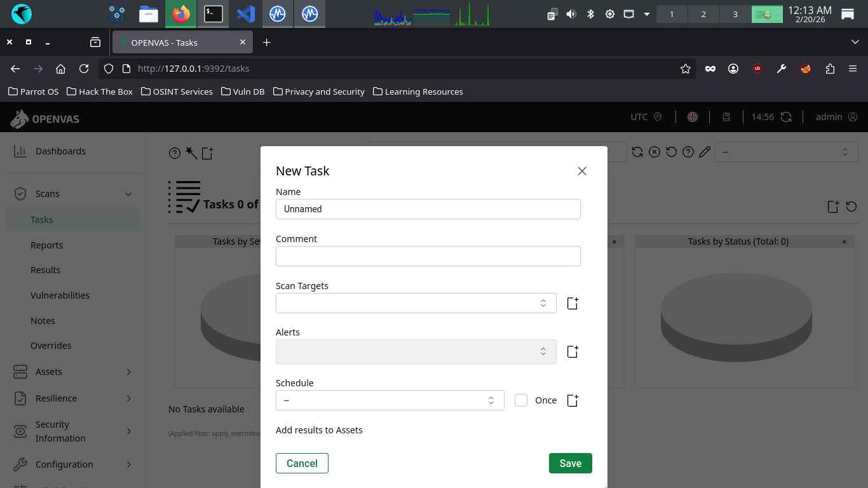This screenshot has width=868, height=488.
Task: Go to Vulnerabilities in sidebar
Action: pos(60,295)
